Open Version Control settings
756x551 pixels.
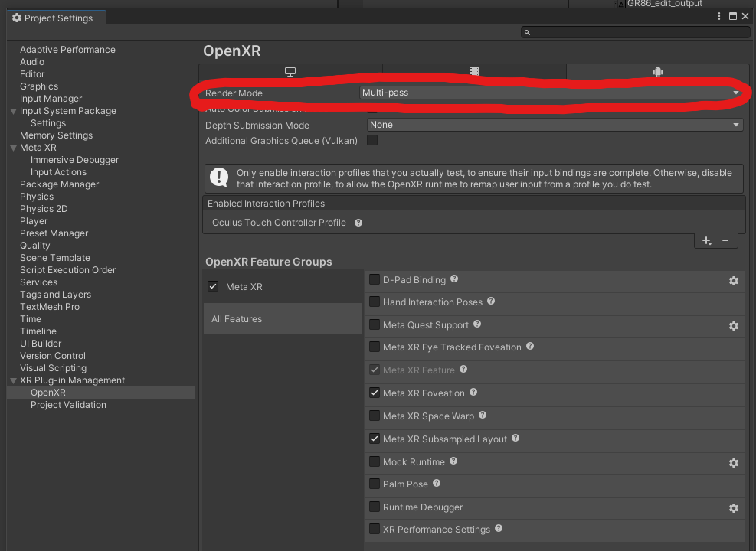point(53,355)
